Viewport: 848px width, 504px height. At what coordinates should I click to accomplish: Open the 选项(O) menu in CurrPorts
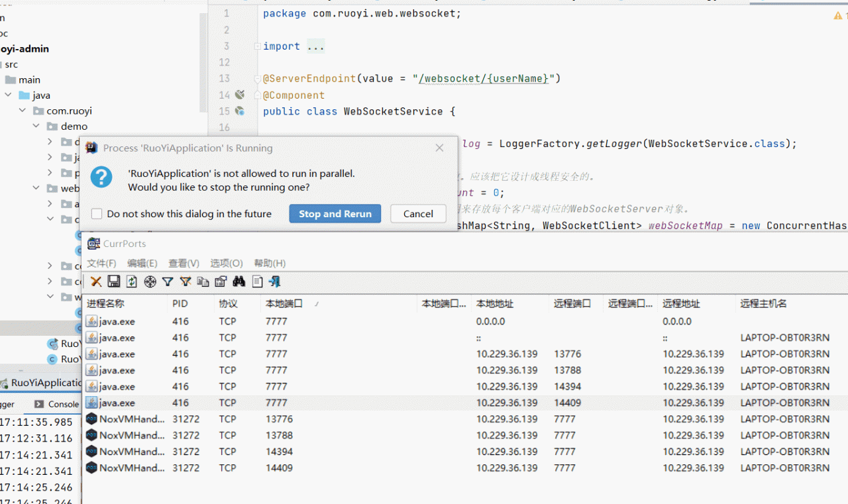point(226,263)
